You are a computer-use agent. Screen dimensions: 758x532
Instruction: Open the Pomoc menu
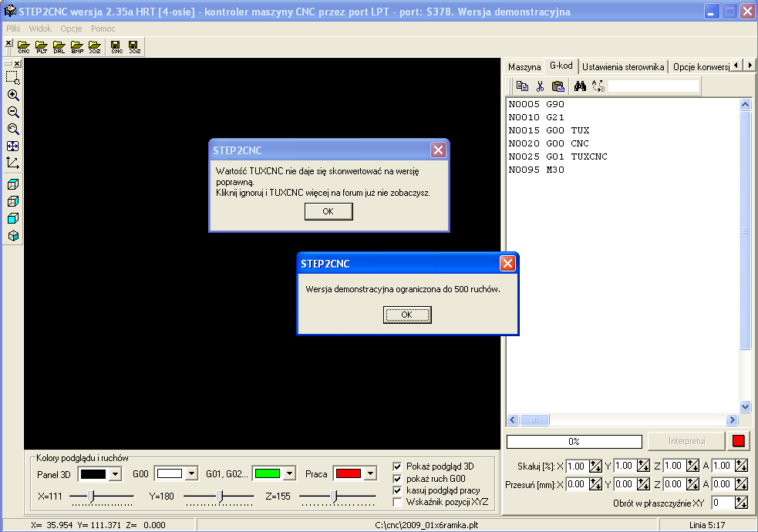tap(103, 29)
